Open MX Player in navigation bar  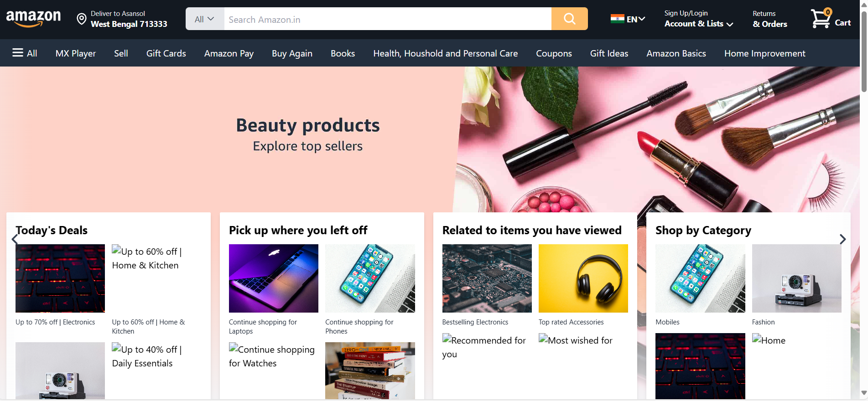click(76, 53)
